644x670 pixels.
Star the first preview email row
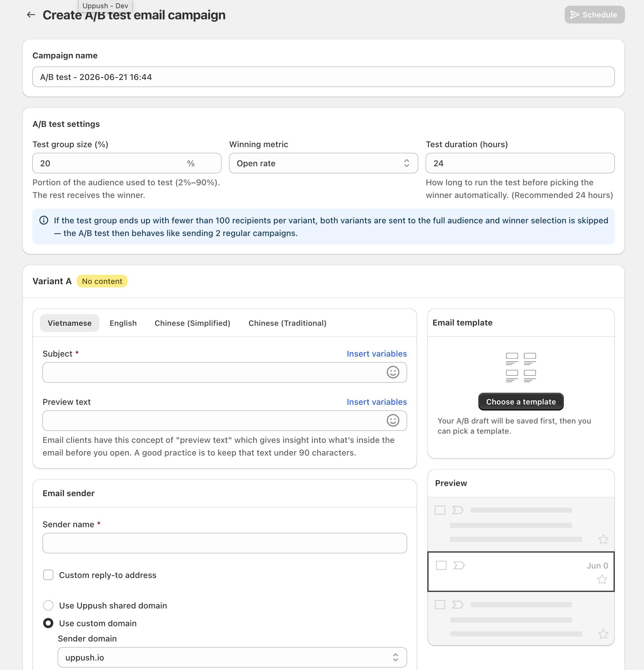(x=603, y=539)
